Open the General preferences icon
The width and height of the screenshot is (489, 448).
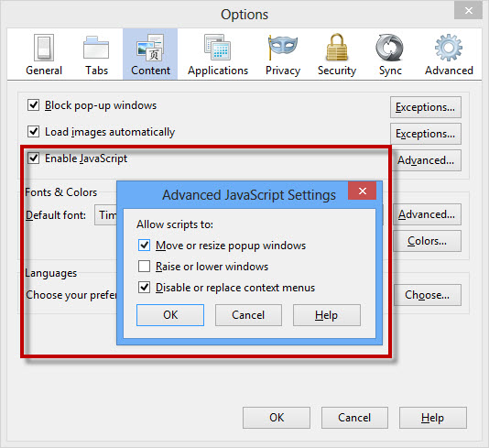coord(44,48)
